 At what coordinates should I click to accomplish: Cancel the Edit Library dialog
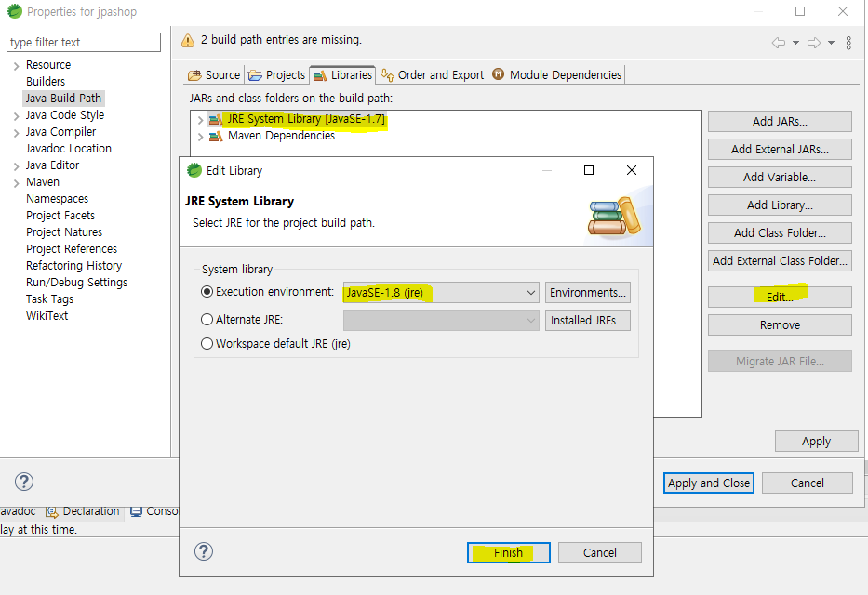599,552
